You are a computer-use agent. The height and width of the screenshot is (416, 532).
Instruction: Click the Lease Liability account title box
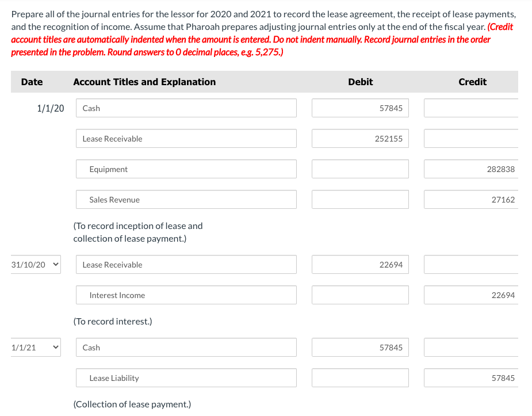tap(186, 378)
